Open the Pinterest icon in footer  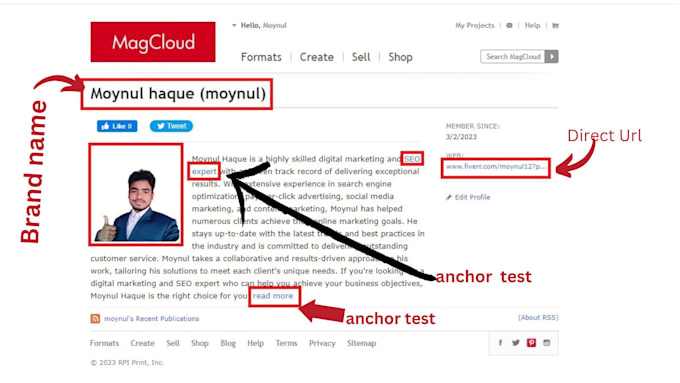coord(531,343)
